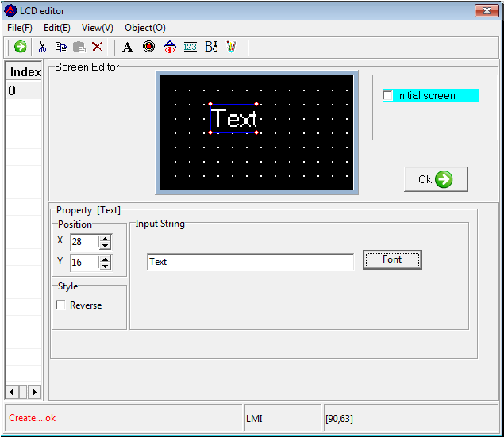
Task: Click the Cut scissors icon
Action: click(x=42, y=47)
